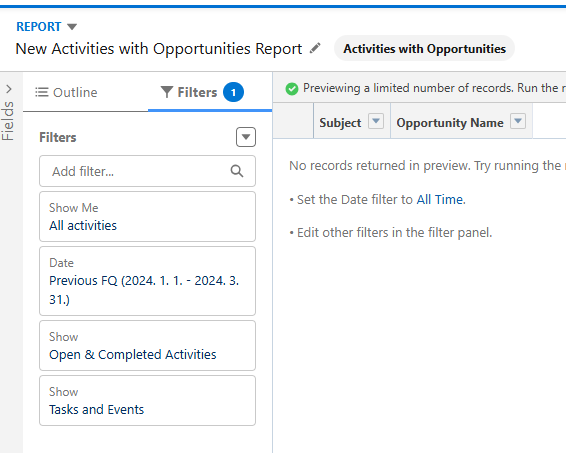The width and height of the screenshot is (566, 453).
Task: Click the Filters count badge
Action: pos(233,92)
